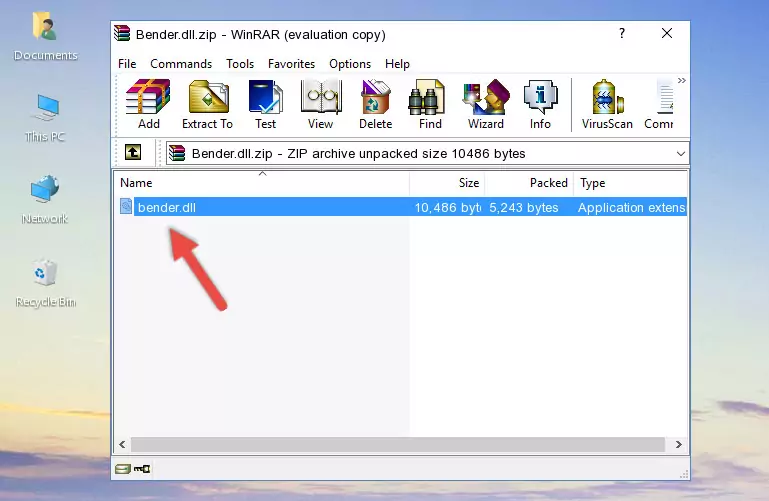
Task: Click the horizontal scrollbar left arrow
Action: 122,445
